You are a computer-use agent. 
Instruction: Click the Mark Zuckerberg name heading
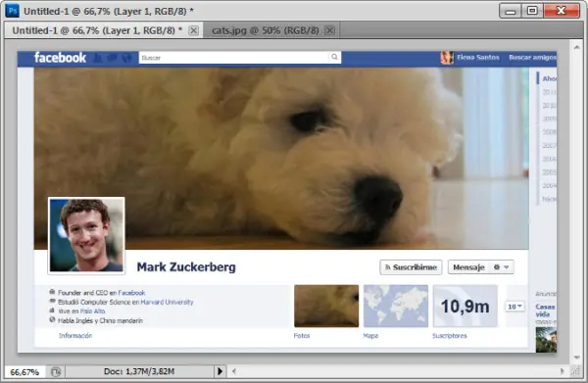pyautogui.click(x=186, y=266)
